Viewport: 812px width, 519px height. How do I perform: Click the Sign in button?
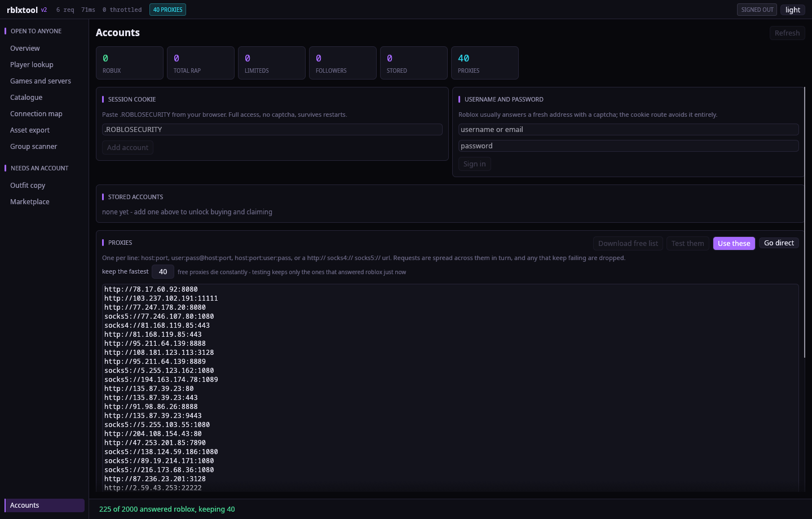(x=474, y=164)
